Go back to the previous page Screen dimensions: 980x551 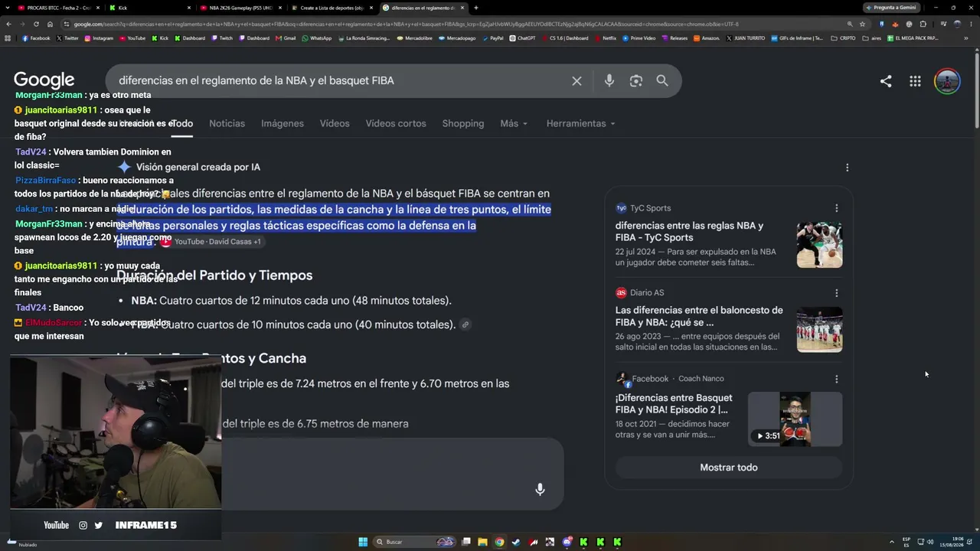[x=8, y=24]
